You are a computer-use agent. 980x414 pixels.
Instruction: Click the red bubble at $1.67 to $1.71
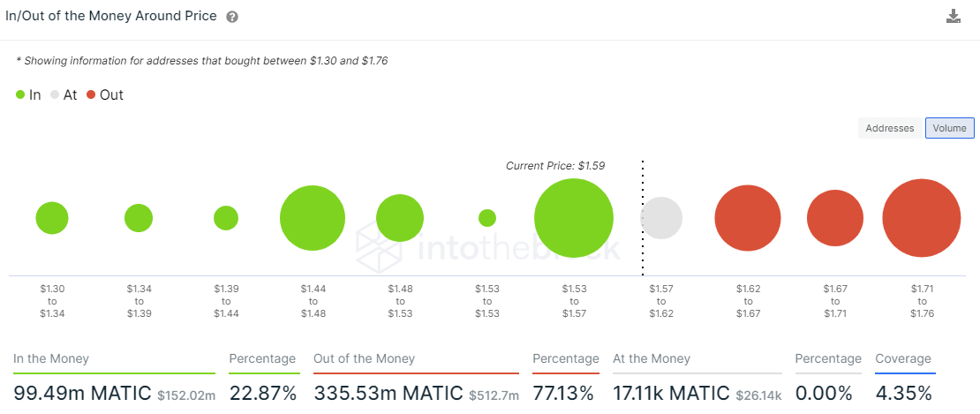pyautogui.click(x=834, y=218)
